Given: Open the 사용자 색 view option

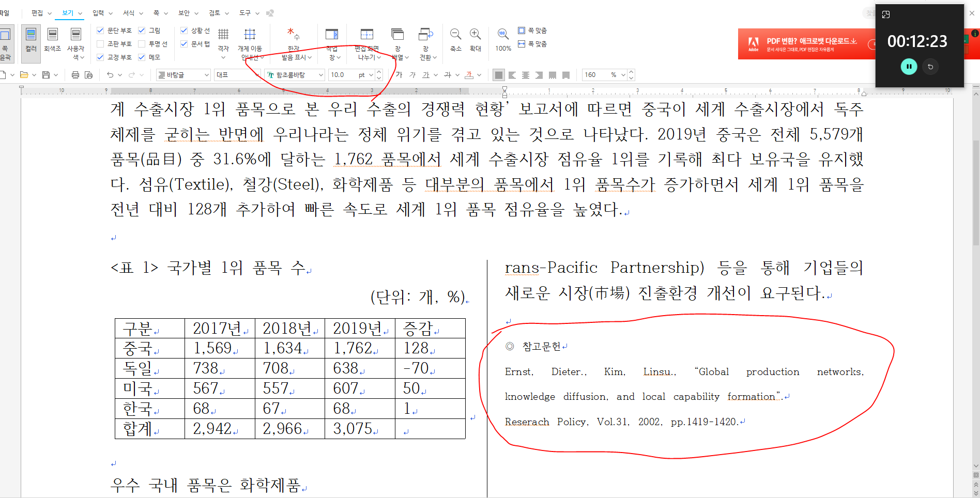Looking at the screenshot, I should tap(75, 44).
